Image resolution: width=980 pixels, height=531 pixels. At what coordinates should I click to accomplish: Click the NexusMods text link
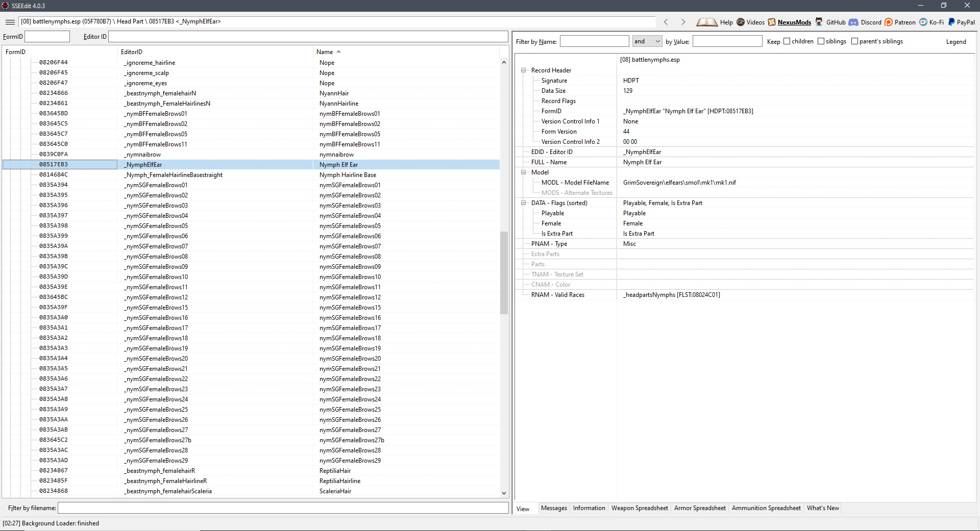pyautogui.click(x=794, y=22)
